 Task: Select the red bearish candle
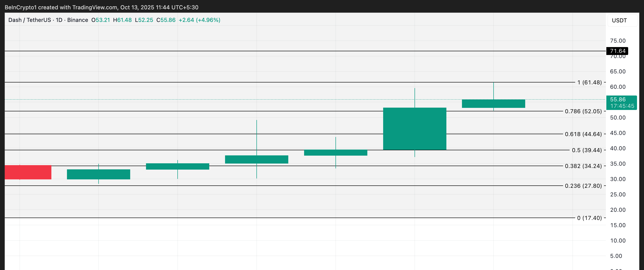pos(28,172)
